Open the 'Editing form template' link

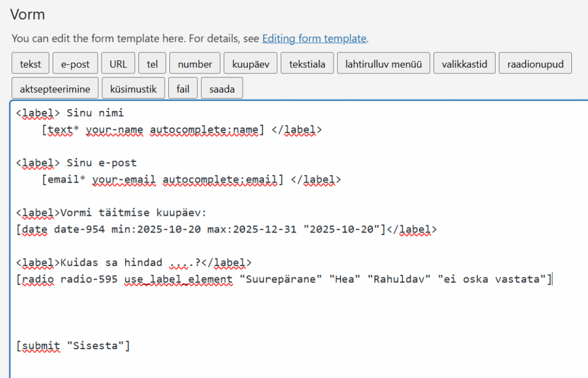click(314, 39)
